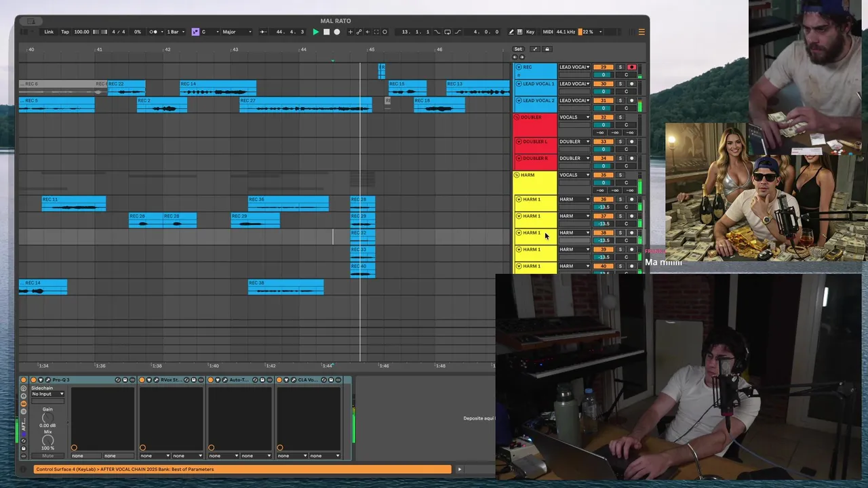Click the volume value 0 on LEAD VOCAL 2
This screenshot has width=868, height=488.
point(603,108)
